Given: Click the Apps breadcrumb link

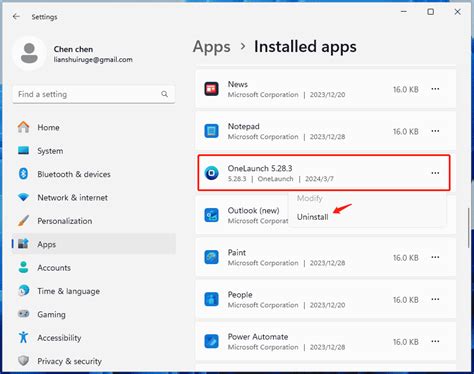Looking at the screenshot, I should [212, 47].
